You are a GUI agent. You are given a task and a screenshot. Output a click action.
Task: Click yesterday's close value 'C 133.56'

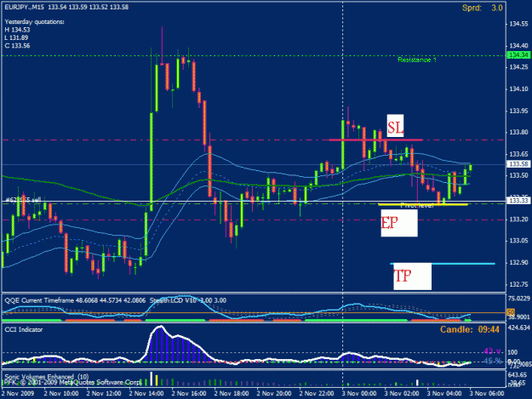pos(17,46)
